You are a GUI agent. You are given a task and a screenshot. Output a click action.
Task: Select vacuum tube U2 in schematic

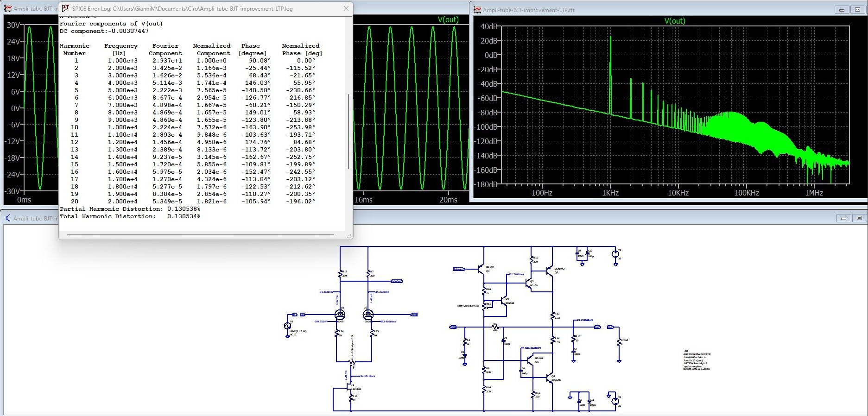click(x=368, y=315)
